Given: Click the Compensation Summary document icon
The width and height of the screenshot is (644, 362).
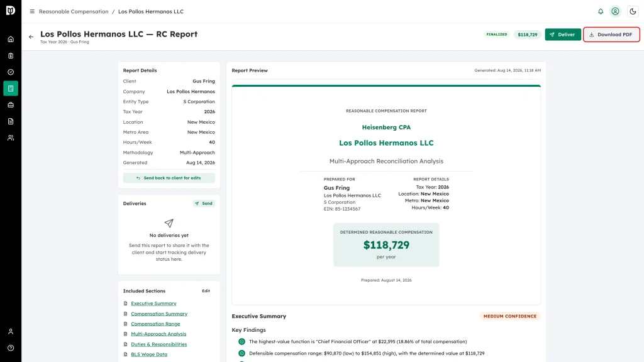Looking at the screenshot, I should [126, 314].
